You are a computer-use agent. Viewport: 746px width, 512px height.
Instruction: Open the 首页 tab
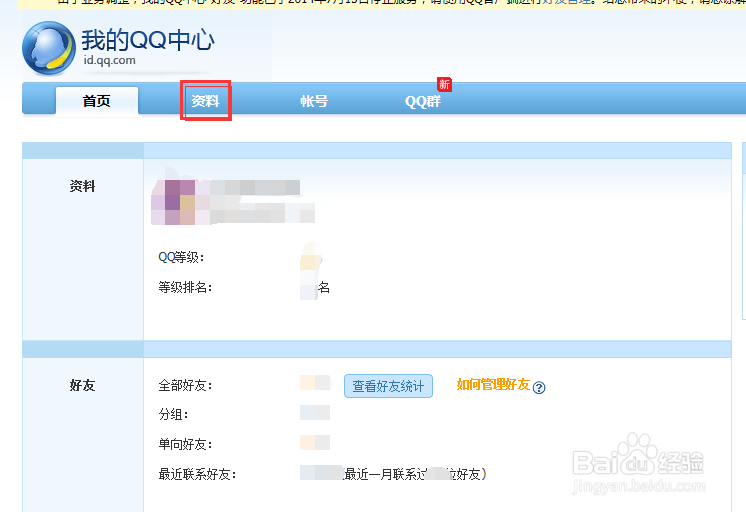[97, 101]
